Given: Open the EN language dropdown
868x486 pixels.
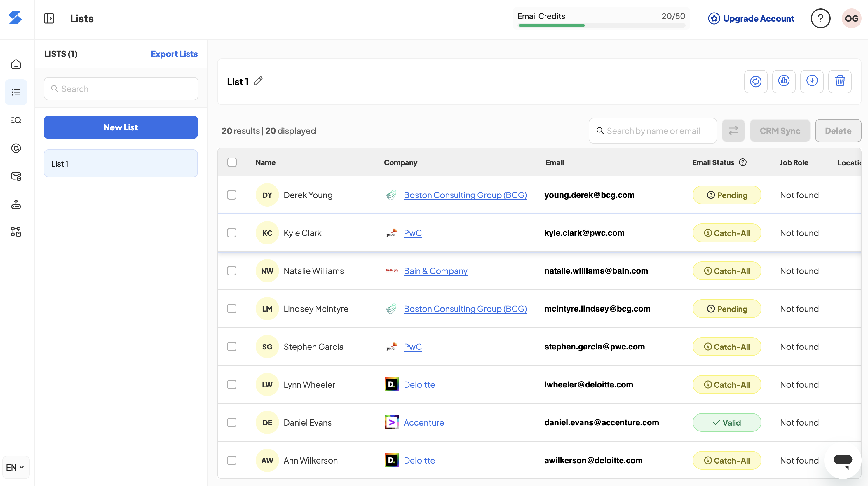Looking at the screenshot, I should tap(15, 467).
